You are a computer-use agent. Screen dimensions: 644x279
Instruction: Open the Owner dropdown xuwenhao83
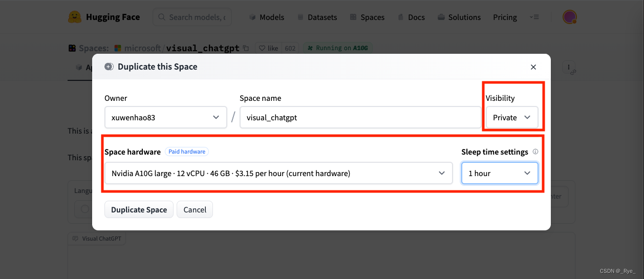(166, 117)
